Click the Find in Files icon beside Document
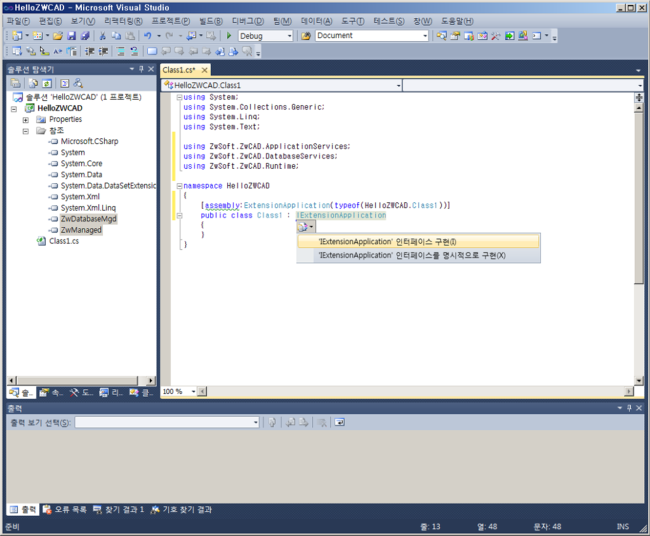The height and width of the screenshot is (536, 650). (x=306, y=36)
